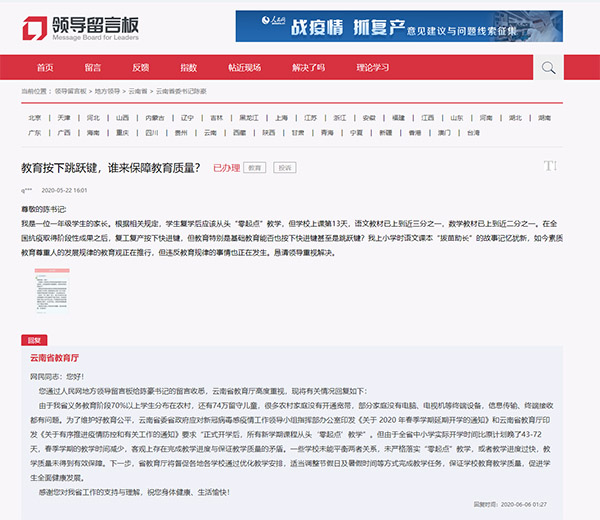This screenshot has height=520, width=600.
Task: Select the 湖北 region link
Action: pyautogui.click(x=515, y=118)
